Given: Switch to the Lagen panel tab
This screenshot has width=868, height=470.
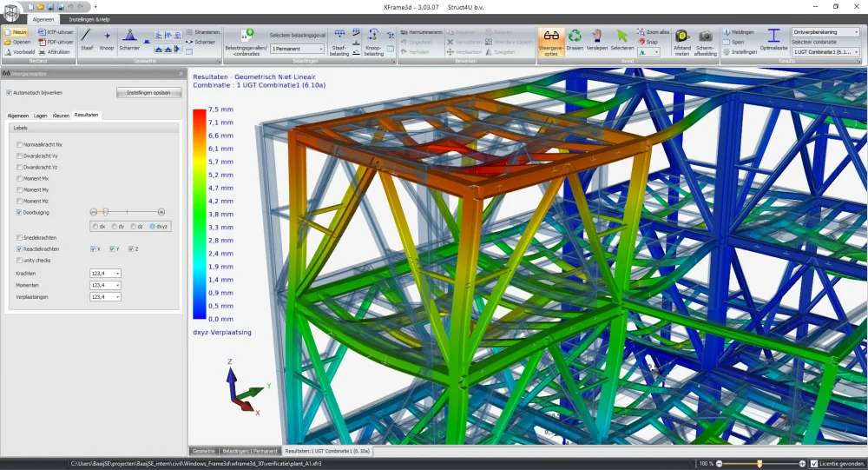Looking at the screenshot, I should pyautogui.click(x=41, y=116).
